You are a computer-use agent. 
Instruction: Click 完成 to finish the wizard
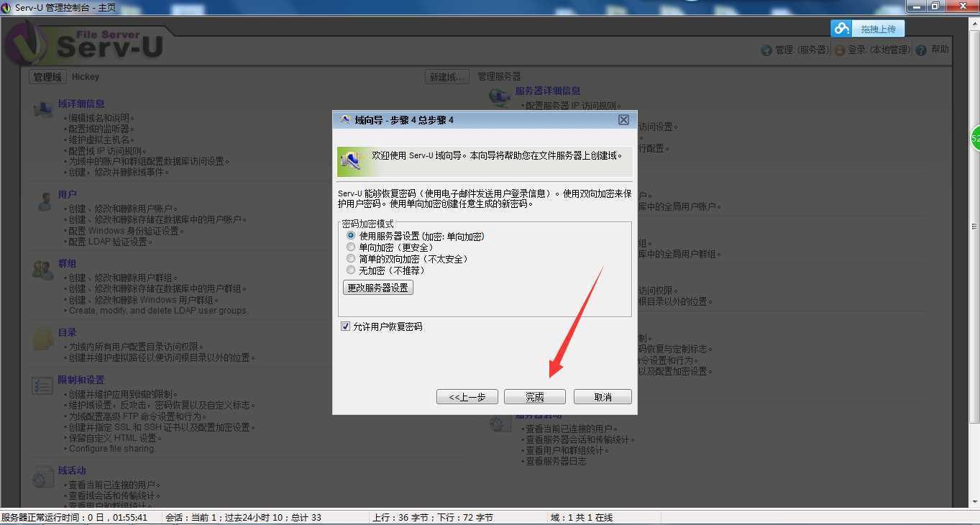point(535,397)
